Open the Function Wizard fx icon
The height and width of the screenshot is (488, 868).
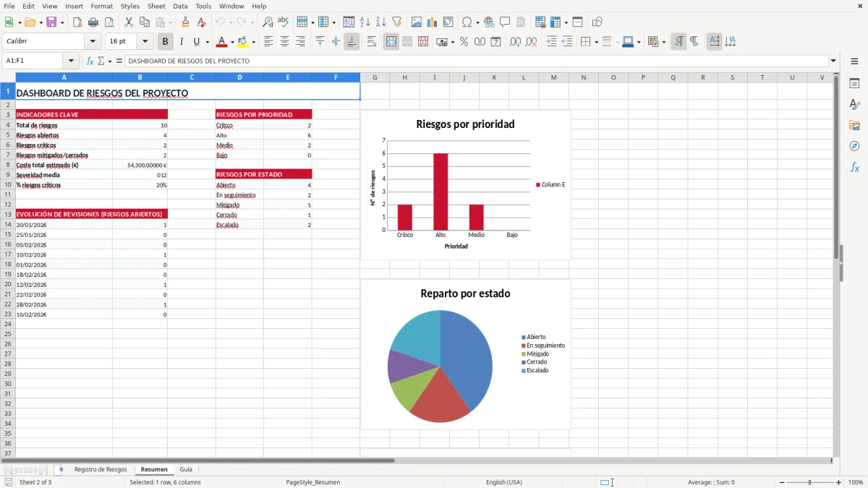90,61
